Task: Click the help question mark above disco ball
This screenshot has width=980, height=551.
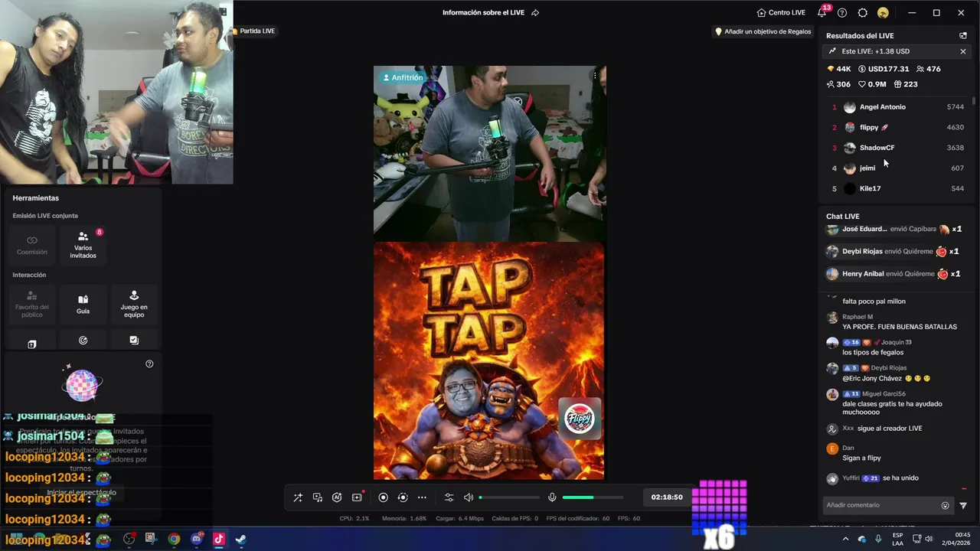Action: tap(149, 364)
